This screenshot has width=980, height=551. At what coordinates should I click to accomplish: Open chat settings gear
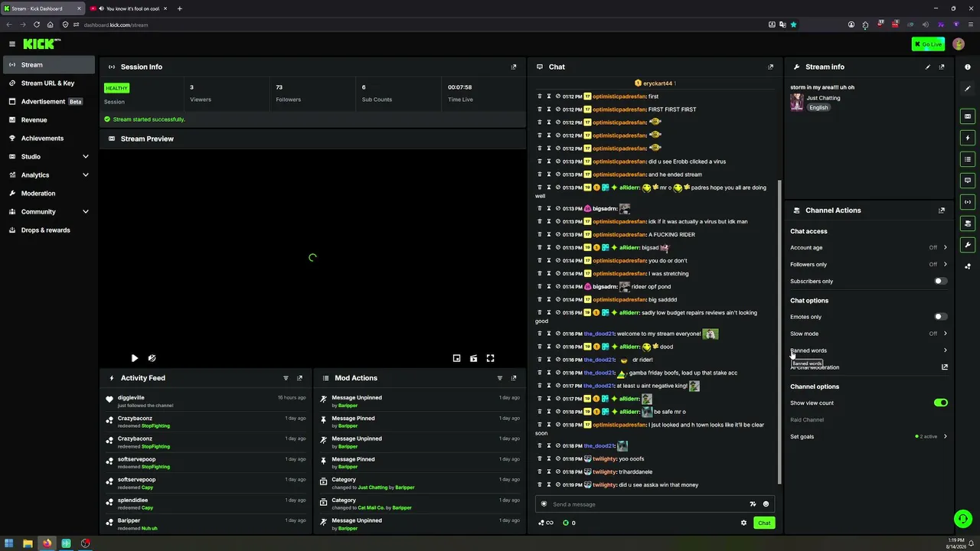coord(743,523)
